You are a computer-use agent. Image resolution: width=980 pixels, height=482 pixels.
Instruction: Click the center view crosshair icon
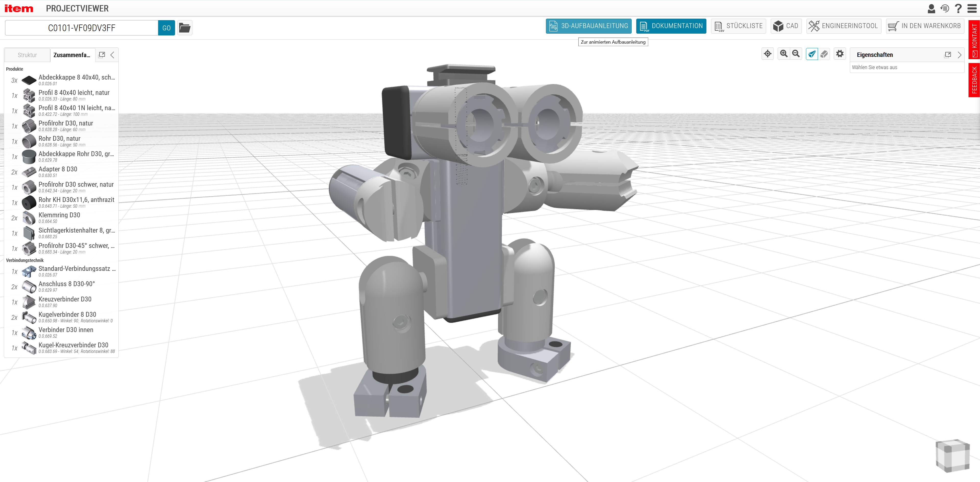[767, 54]
